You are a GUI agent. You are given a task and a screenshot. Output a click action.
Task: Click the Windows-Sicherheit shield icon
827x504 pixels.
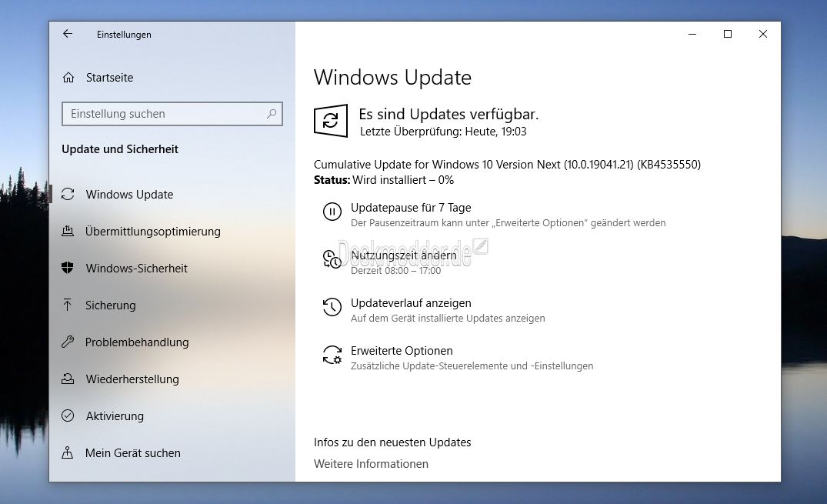point(68,268)
